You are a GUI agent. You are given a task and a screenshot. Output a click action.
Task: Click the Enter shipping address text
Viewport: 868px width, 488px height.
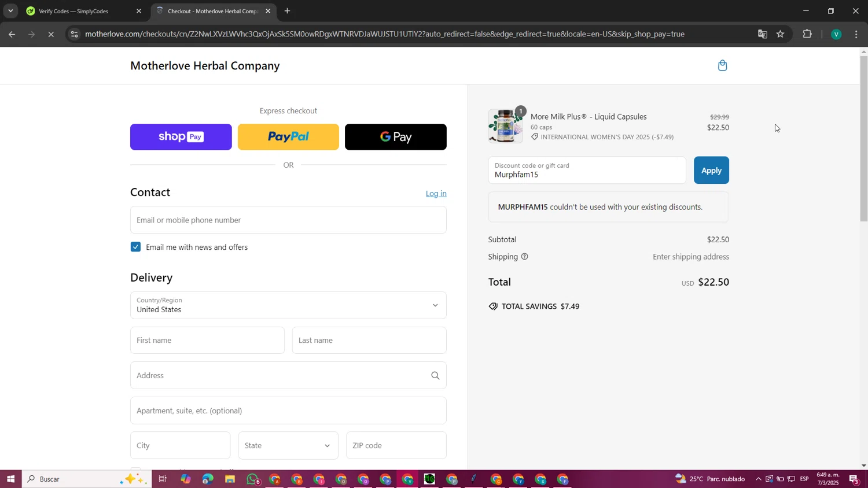point(691,257)
